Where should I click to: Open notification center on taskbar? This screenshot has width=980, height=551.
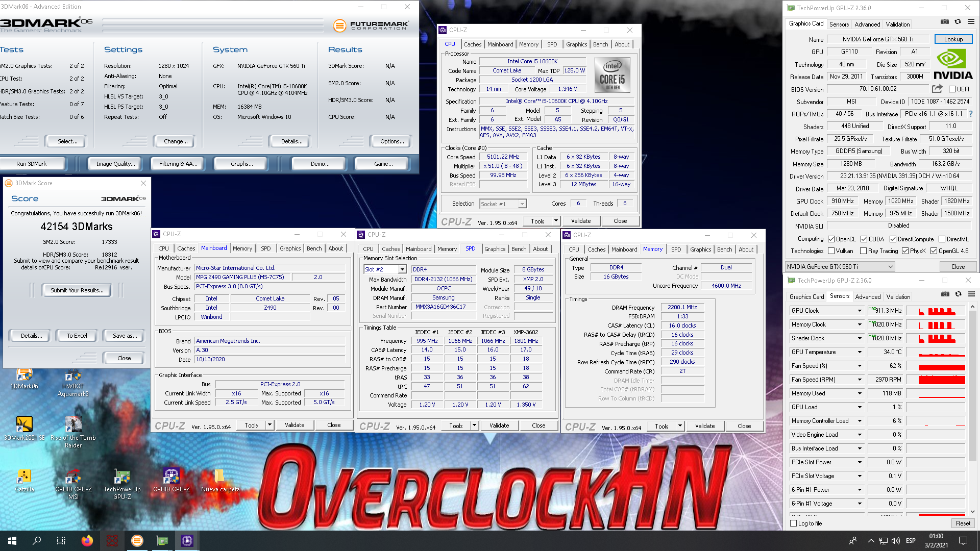pos(963,541)
